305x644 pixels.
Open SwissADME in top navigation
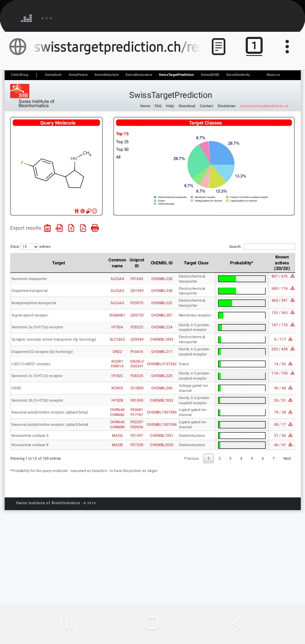click(210, 75)
